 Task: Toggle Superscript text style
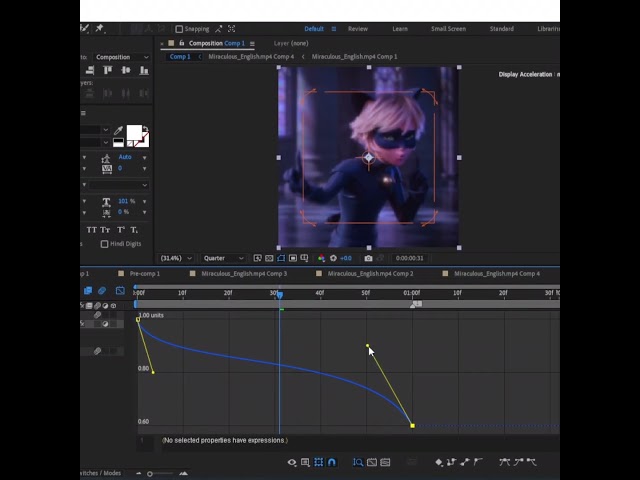coord(121,230)
